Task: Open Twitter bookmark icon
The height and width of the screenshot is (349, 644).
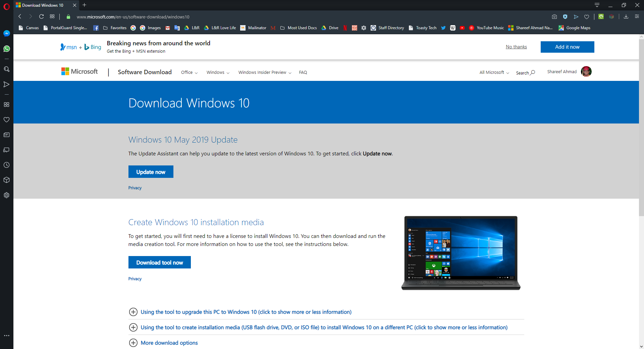Action: (443, 28)
